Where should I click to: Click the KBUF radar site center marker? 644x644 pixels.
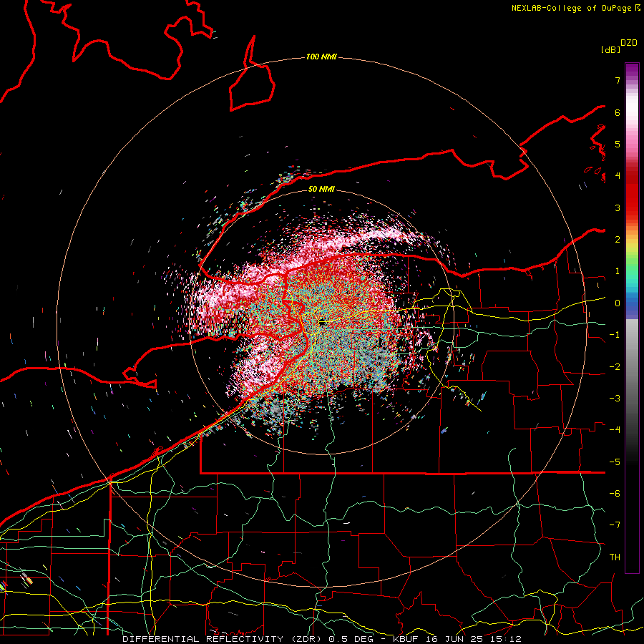tap(322, 323)
